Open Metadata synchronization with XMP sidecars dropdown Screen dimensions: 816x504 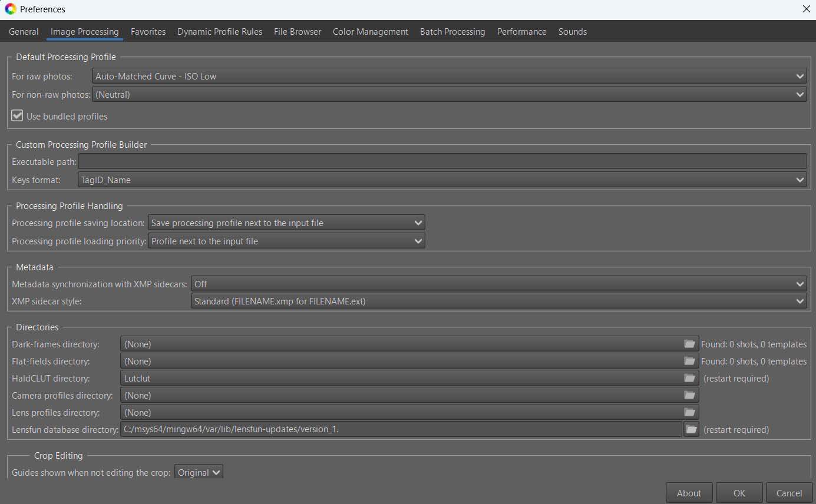[x=498, y=284]
